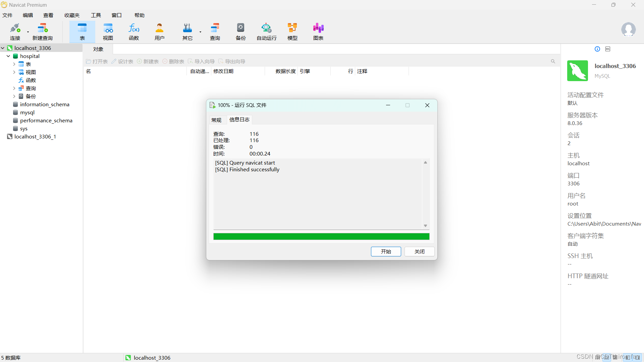
Task: Click the Connection (连接) toolbar icon
Action: [x=15, y=32]
